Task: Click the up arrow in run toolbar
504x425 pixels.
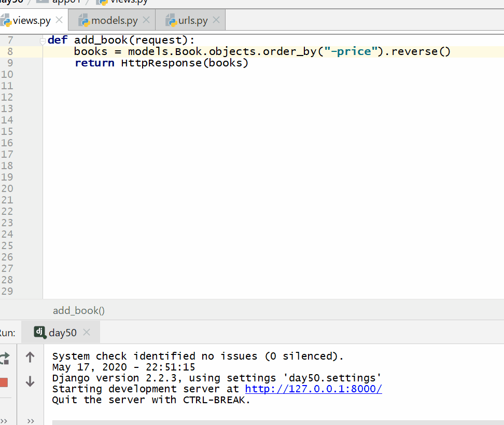Action: [x=30, y=356]
